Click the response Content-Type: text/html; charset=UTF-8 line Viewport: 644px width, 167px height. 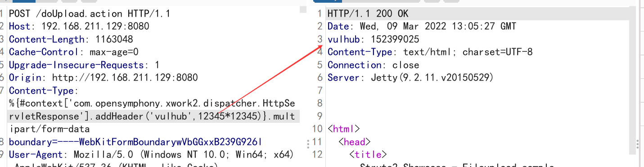[430, 52]
